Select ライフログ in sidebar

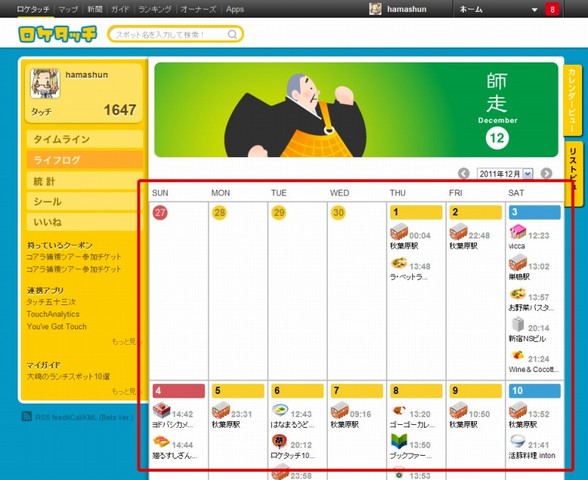point(85,160)
